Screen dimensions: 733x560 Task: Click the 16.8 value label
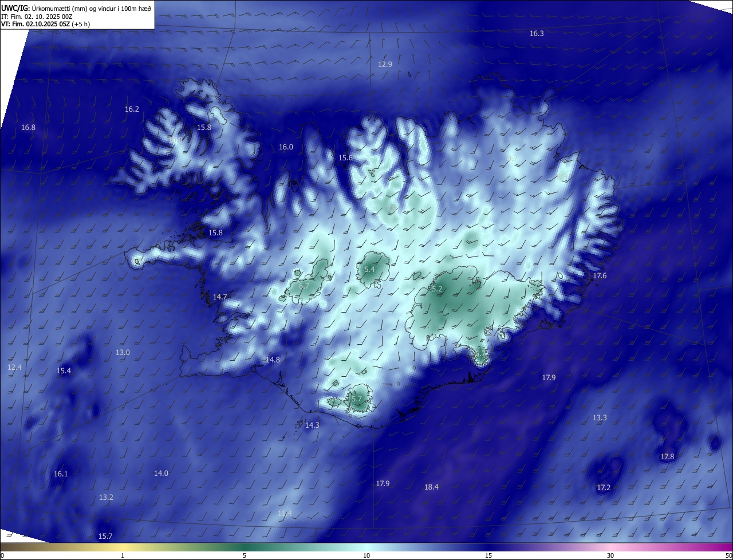tap(28, 128)
